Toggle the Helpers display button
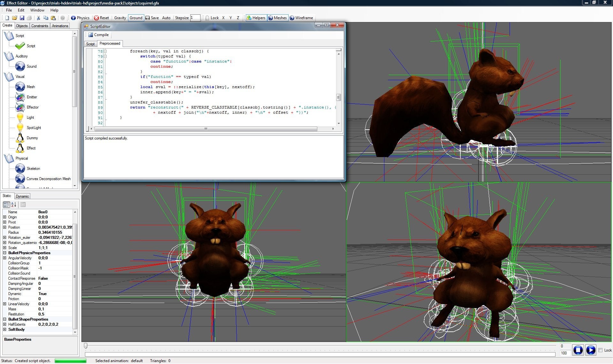Screen dimensions: 613x364 click(x=256, y=18)
